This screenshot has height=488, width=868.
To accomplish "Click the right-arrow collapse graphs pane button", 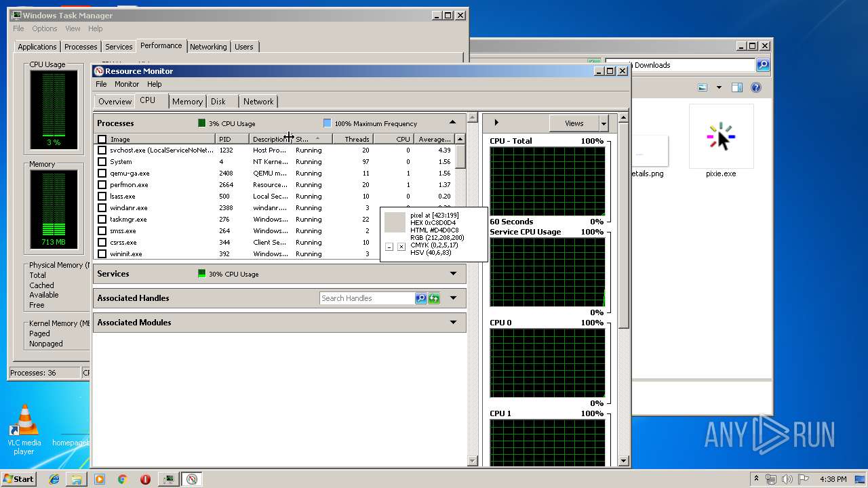I will [x=496, y=123].
